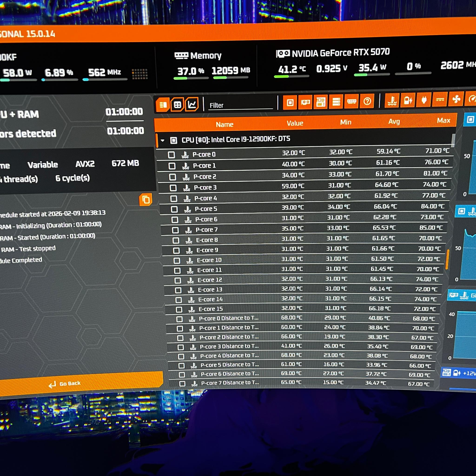
Task: Filter sensors by the dashed-line type icon
Action: click(x=440, y=99)
